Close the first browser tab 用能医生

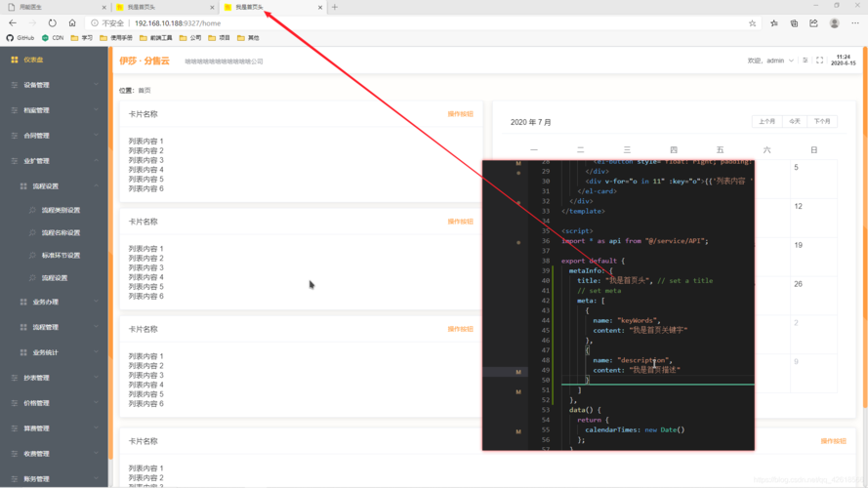point(104,7)
